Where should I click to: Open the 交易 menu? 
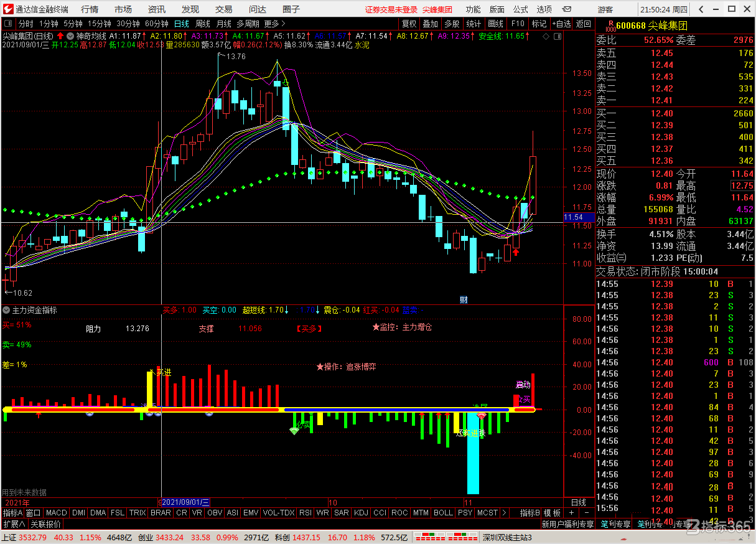[224, 10]
